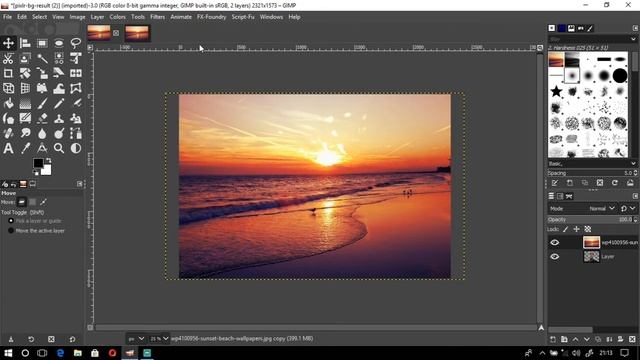The width and height of the screenshot is (640, 360).
Task: Select the Fuzzy Select magic wand tool
Action: pos(42,58)
